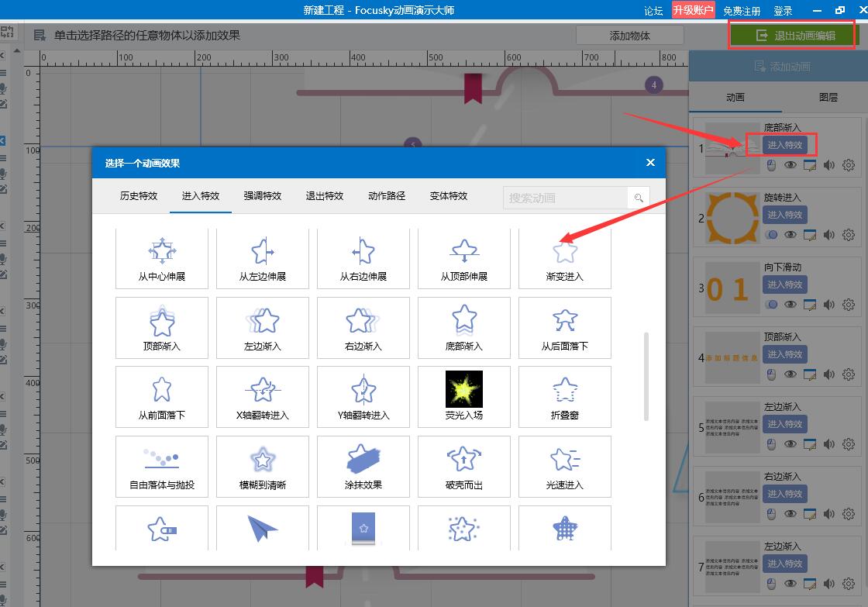
Task: Switch to the 退出特效 tab
Action: [325, 196]
